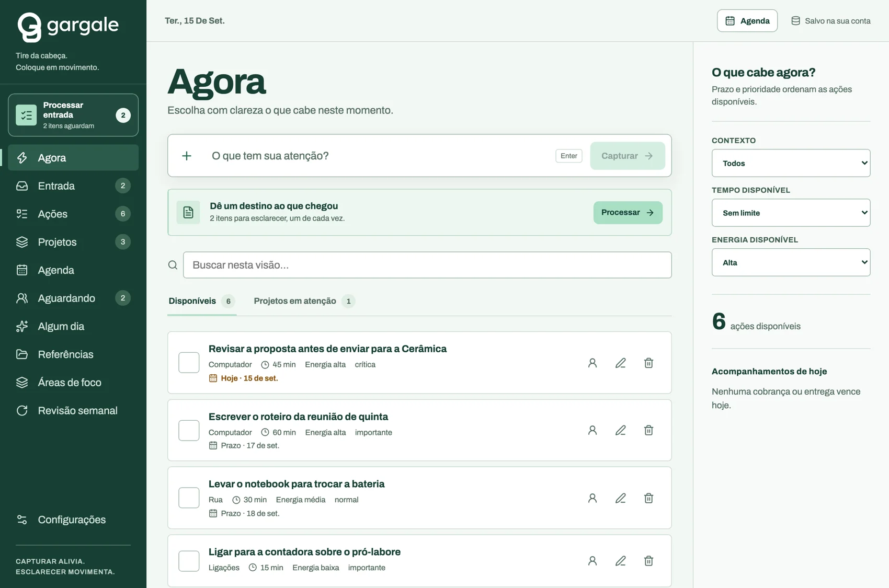The width and height of the screenshot is (889, 588).
Task: Open Ações in the sidebar
Action: tap(73, 214)
